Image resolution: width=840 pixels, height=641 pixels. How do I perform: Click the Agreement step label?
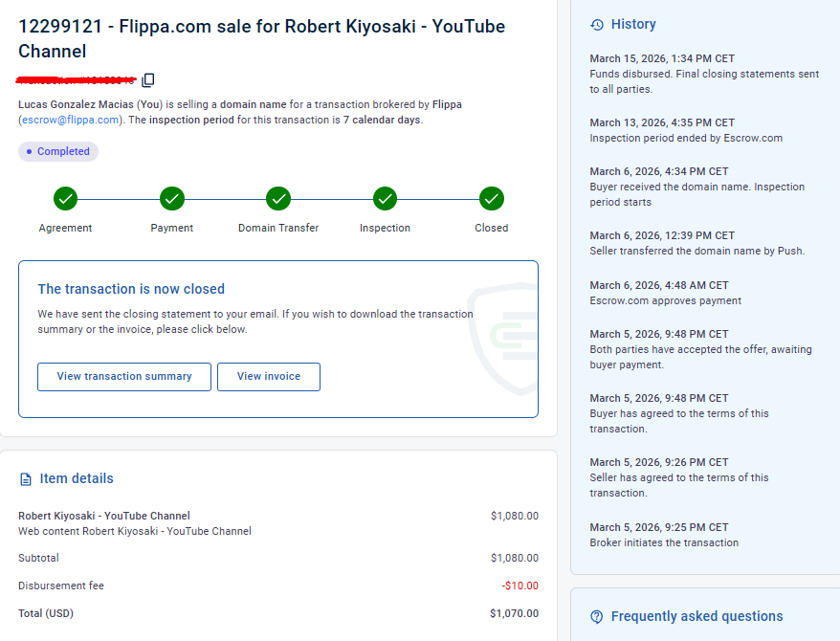[x=65, y=228]
